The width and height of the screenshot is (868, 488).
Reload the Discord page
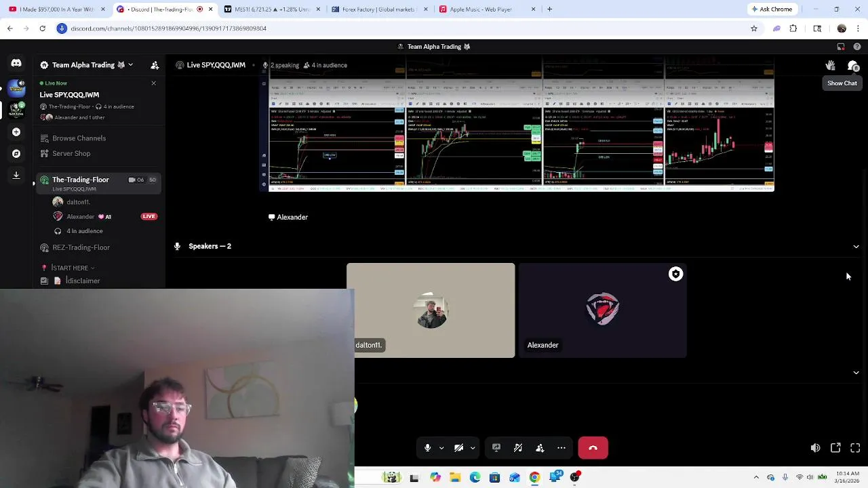(42, 28)
